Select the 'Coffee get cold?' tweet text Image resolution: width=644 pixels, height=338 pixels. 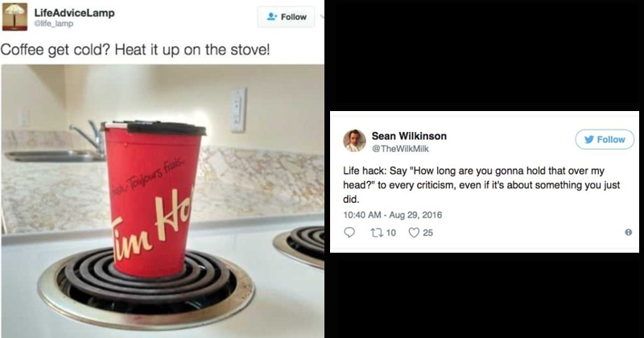tap(135, 50)
